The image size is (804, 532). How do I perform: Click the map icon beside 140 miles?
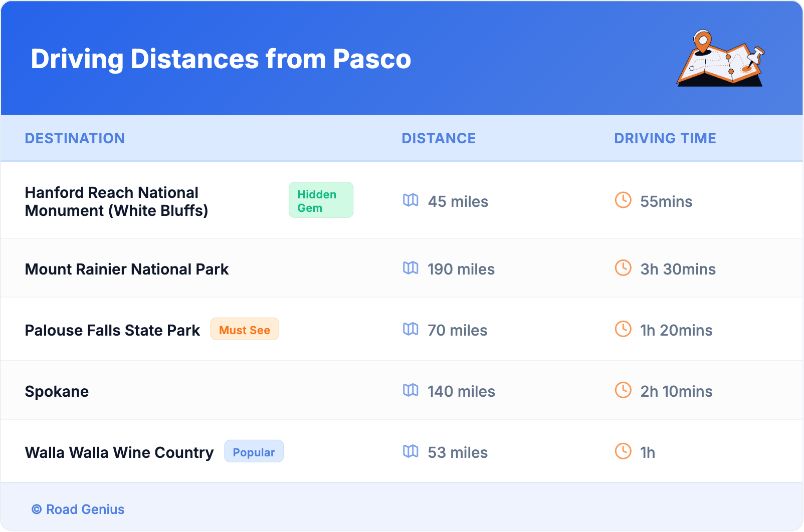click(x=411, y=390)
